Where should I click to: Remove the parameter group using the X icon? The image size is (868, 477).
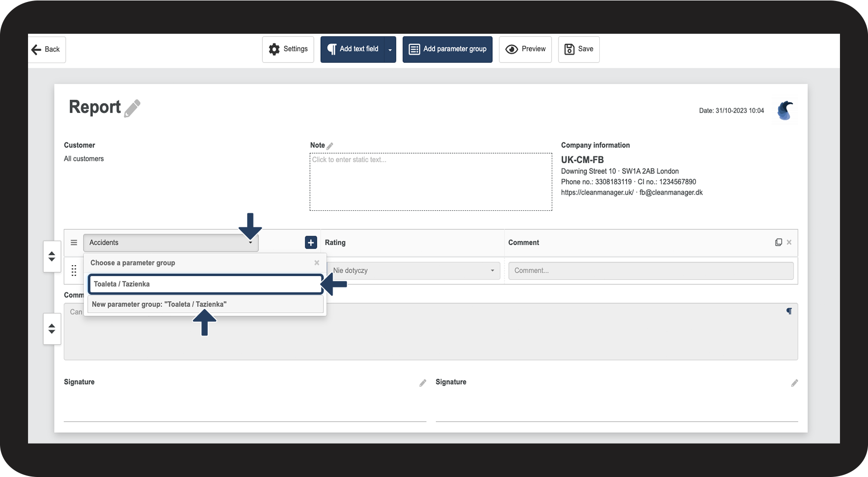(x=789, y=243)
